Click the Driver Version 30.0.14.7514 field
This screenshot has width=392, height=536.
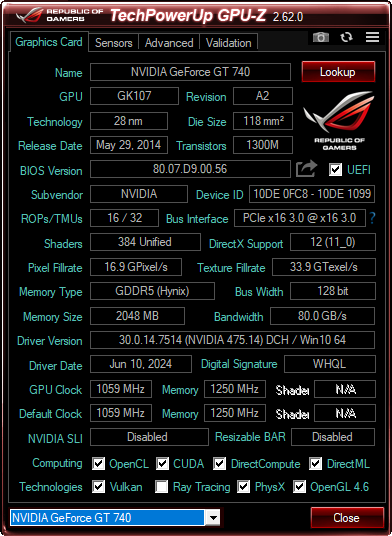pos(232,340)
